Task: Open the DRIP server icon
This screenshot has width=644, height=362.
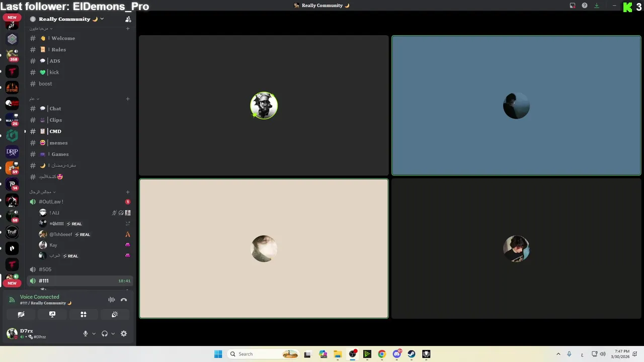Action: click(12, 151)
